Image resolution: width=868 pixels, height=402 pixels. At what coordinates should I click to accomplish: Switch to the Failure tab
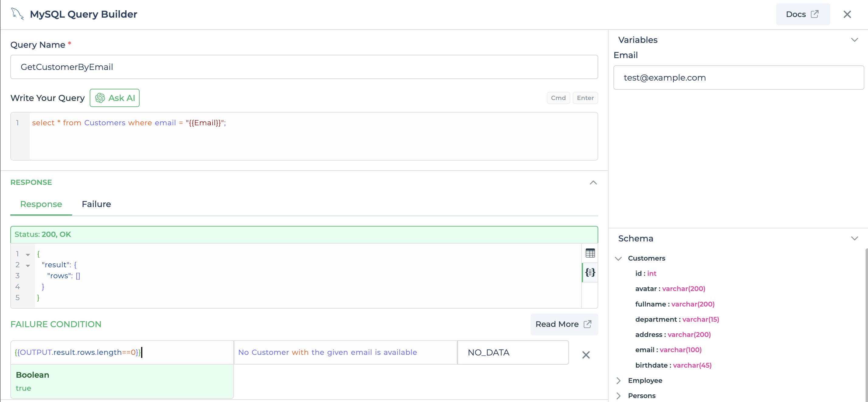point(96,204)
